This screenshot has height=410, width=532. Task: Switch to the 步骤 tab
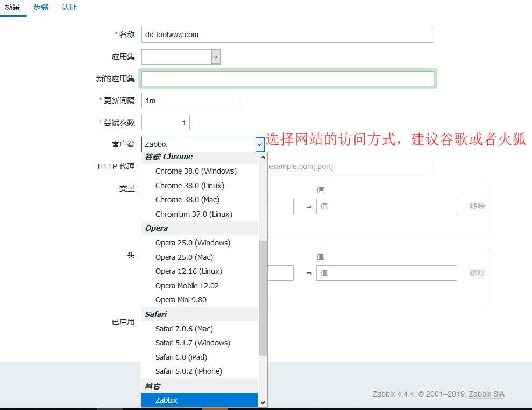[41, 7]
